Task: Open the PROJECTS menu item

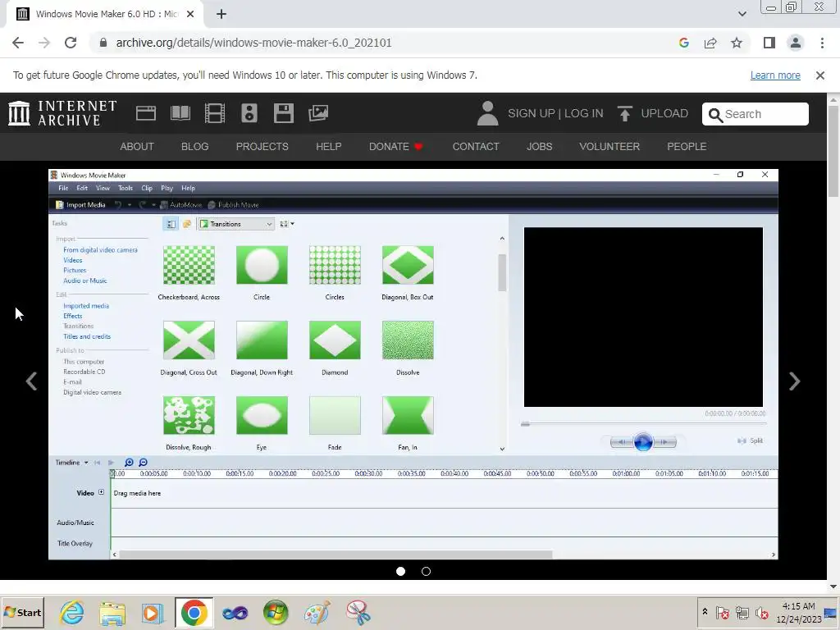Action: tap(262, 146)
